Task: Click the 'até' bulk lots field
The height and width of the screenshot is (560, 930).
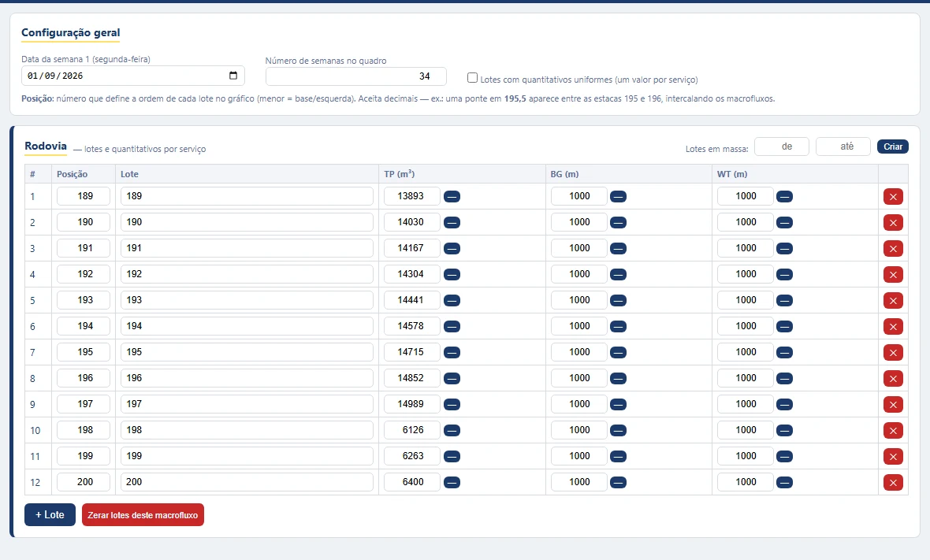Action: coord(843,146)
